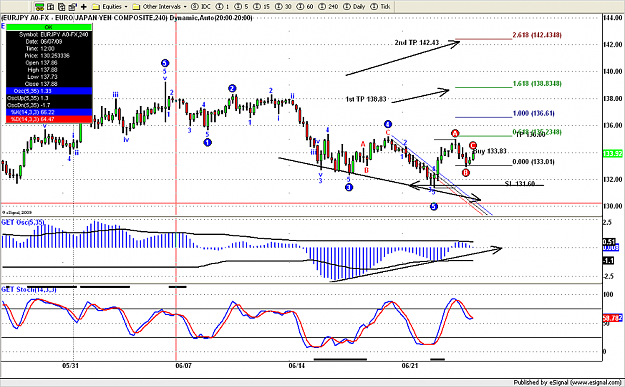Click the 06/07 date on time axis
This screenshot has width=625, height=387.
(x=183, y=365)
